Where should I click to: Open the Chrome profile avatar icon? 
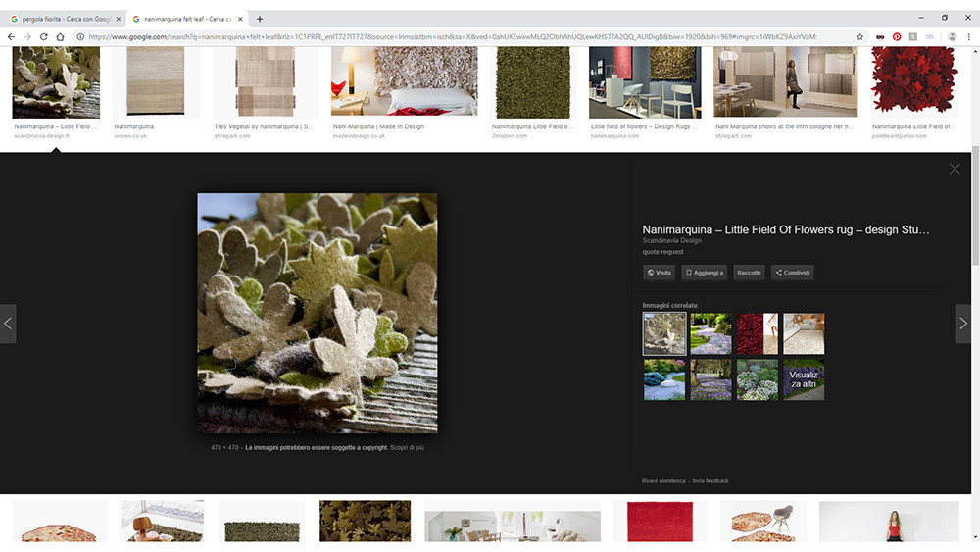[952, 37]
